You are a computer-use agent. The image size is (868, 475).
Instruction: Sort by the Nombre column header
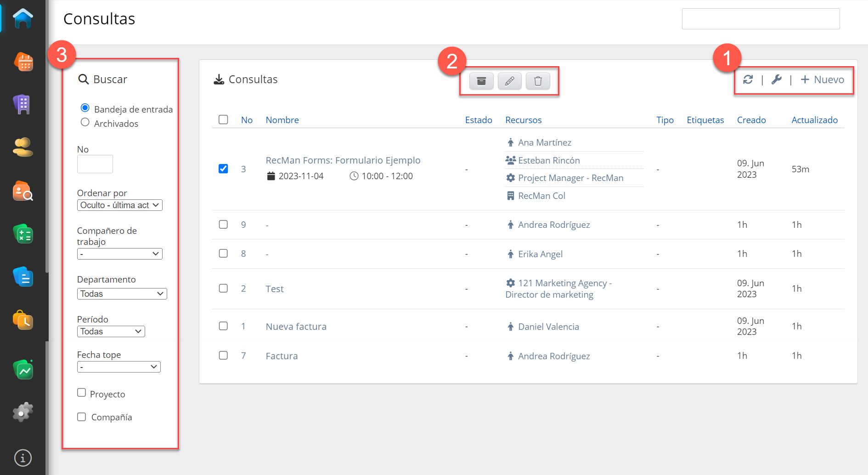pos(282,120)
